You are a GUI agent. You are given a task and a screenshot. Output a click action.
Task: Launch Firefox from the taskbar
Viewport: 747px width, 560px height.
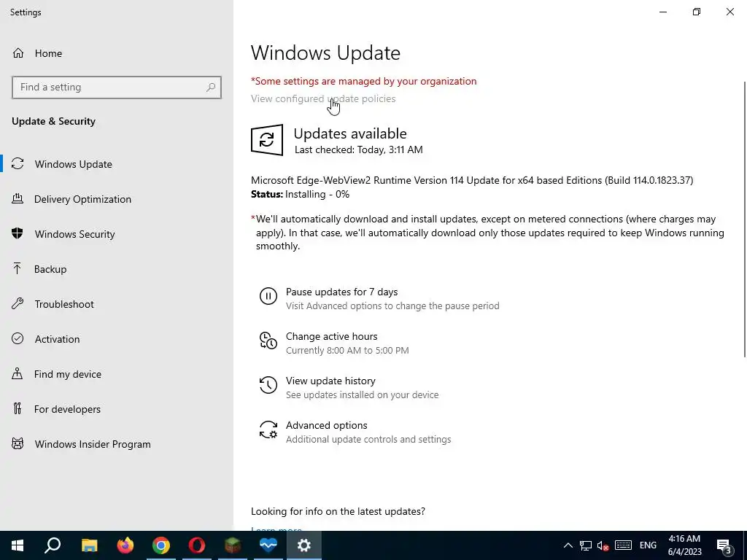(x=125, y=545)
